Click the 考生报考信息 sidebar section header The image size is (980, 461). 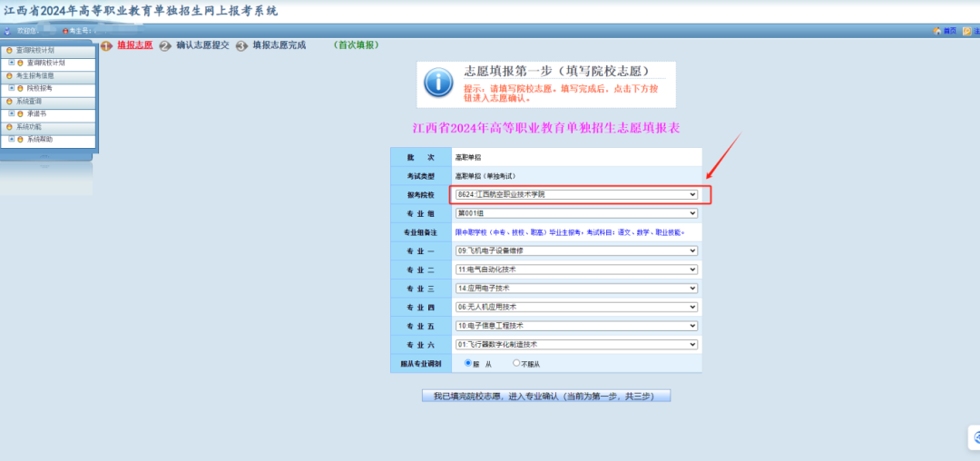point(49,75)
